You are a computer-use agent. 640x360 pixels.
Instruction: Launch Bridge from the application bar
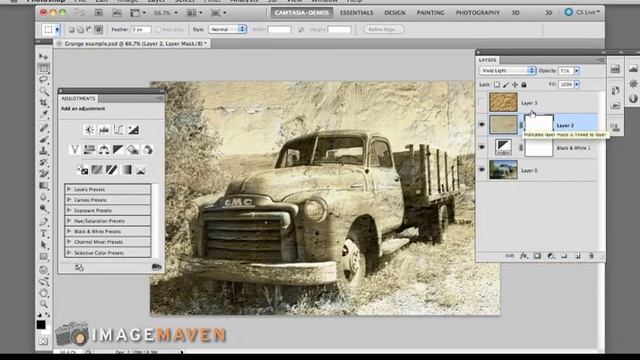click(99, 13)
